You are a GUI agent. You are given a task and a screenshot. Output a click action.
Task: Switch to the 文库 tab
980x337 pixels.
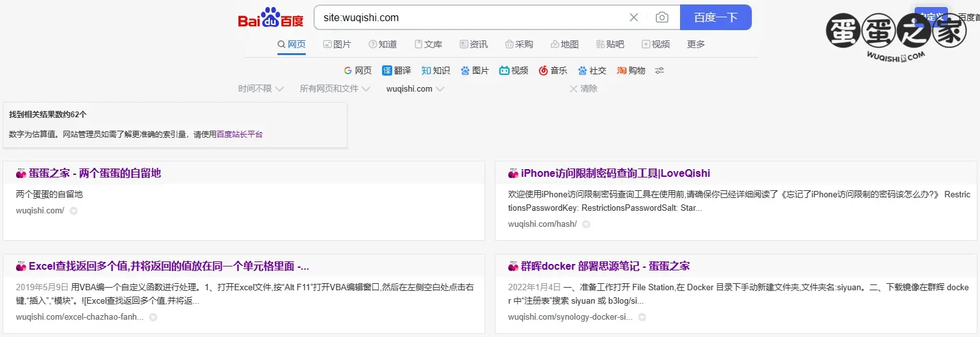(428, 44)
